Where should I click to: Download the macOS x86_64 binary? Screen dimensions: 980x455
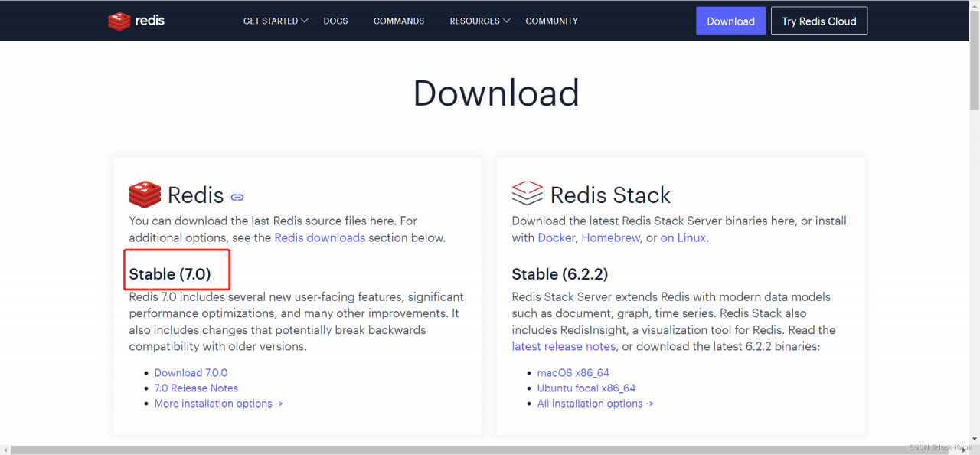point(573,373)
